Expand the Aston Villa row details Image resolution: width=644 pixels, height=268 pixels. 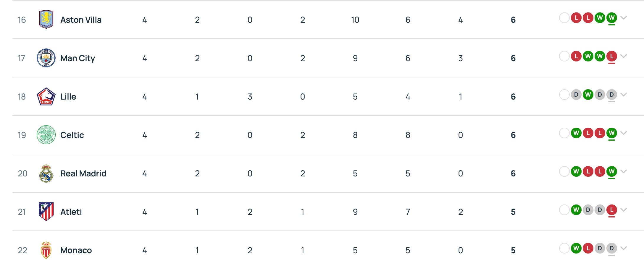[624, 18]
